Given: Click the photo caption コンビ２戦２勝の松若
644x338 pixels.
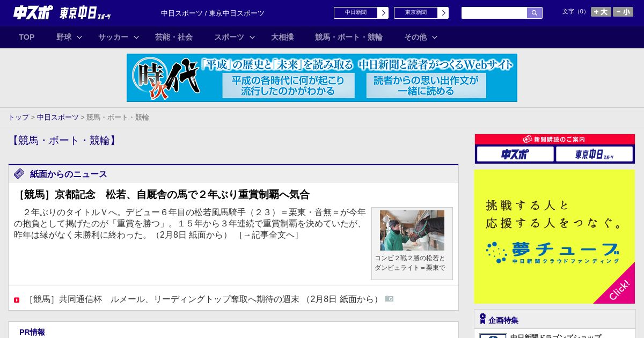Looking at the screenshot, I should [410, 263].
